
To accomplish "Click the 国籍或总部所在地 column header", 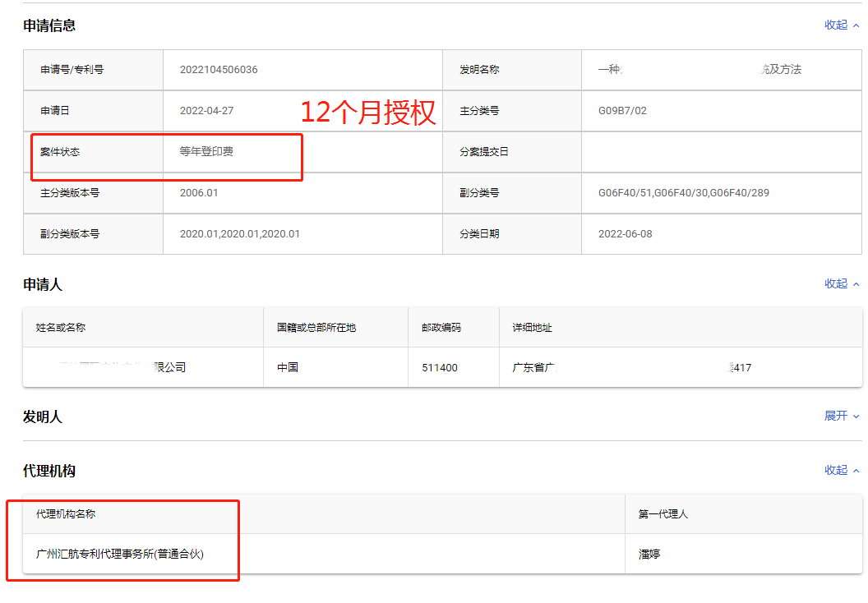I will (335, 328).
